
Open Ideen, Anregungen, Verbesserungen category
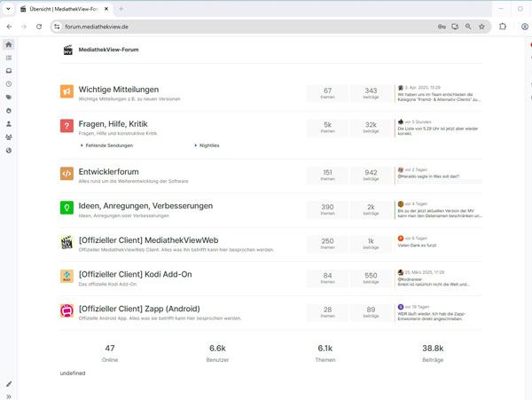point(145,206)
